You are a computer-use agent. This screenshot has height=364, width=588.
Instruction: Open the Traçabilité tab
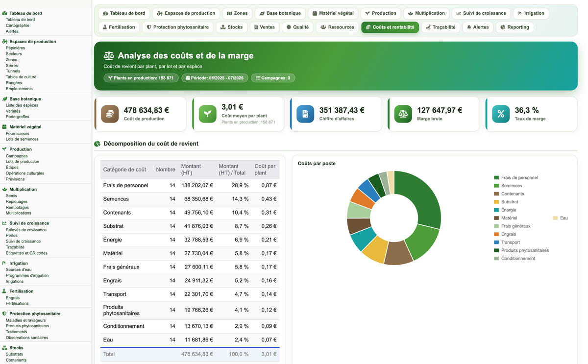(x=441, y=27)
